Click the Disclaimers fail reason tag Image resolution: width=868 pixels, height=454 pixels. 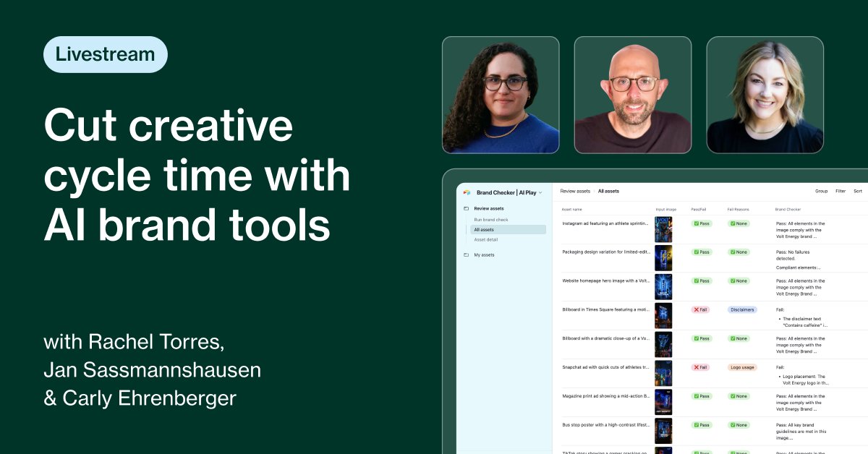pos(742,309)
